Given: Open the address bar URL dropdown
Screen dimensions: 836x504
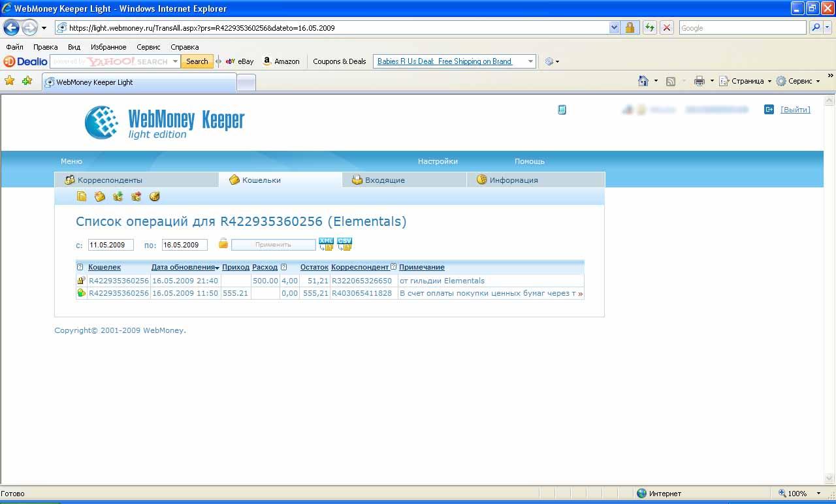Looking at the screenshot, I should (614, 27).
